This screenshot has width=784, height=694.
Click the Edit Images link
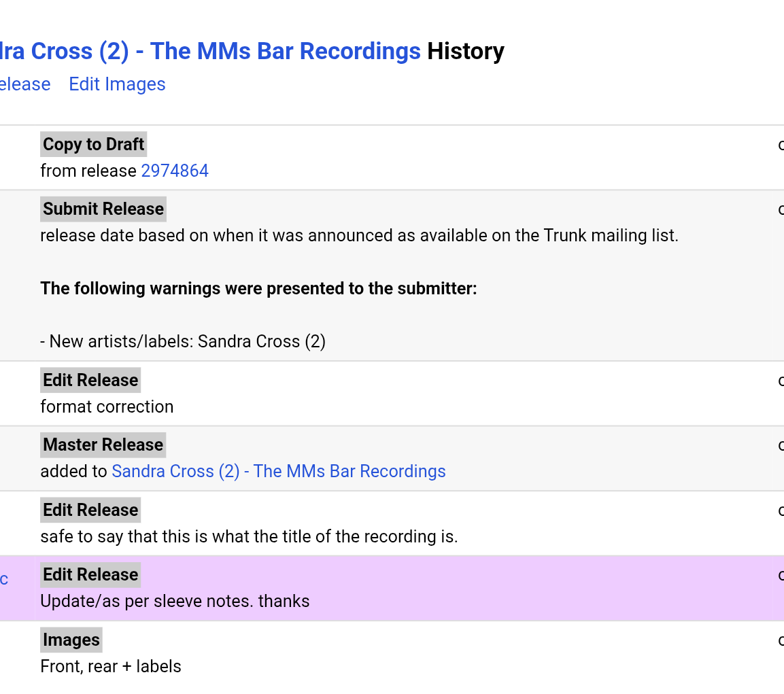pos(117,84)
